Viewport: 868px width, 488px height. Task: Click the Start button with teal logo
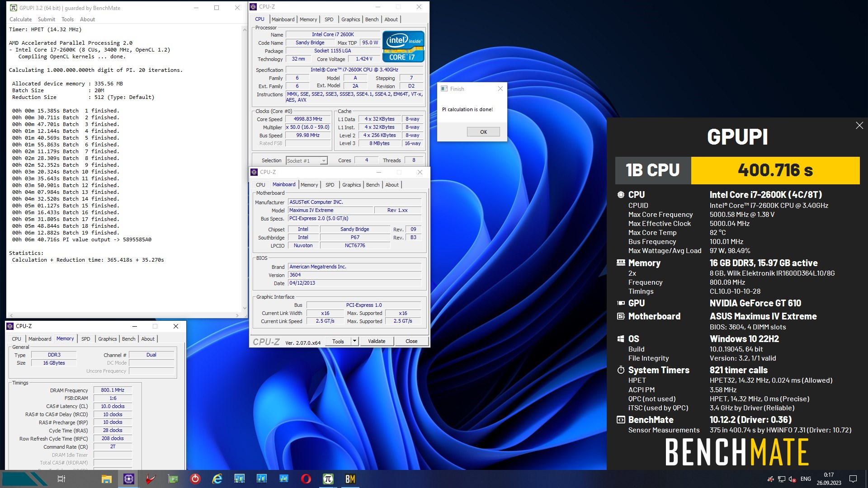pyautogui.click(x=25, y=479)
